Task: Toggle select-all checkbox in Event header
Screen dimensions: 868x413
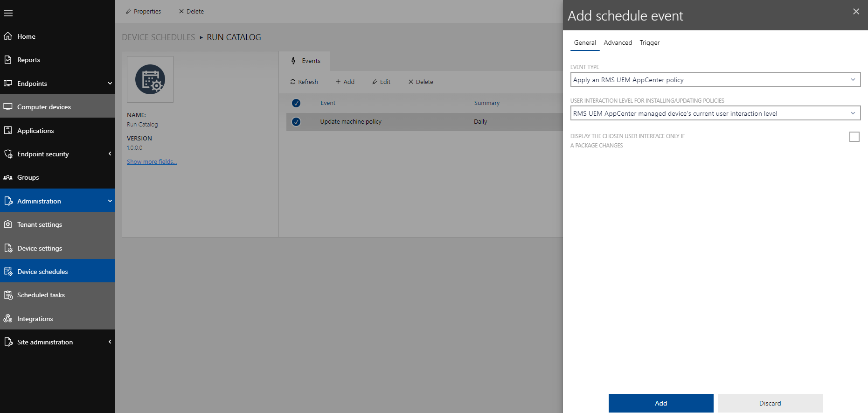Action: (x=296, y=103)
